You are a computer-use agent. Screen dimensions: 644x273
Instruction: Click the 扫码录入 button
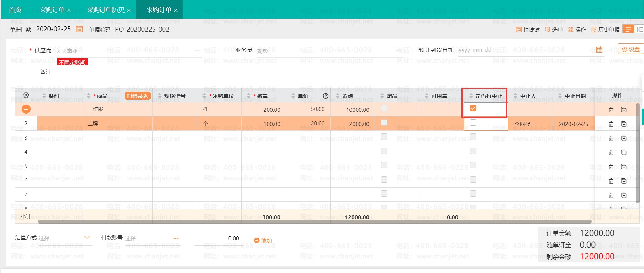click(x=137, y=96)
